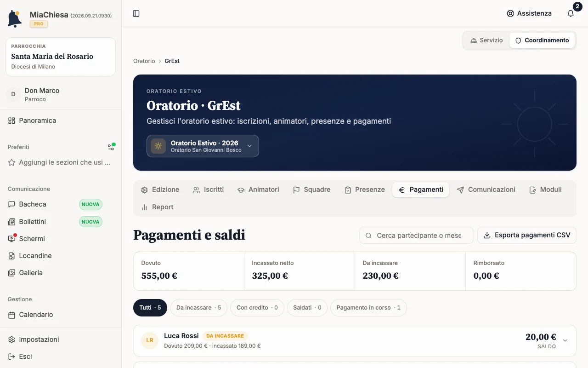Click the Rimborsato 0,00 € card
Image resolution: width=588 pixels, height=368 pixels.
[x=521, y=271]
